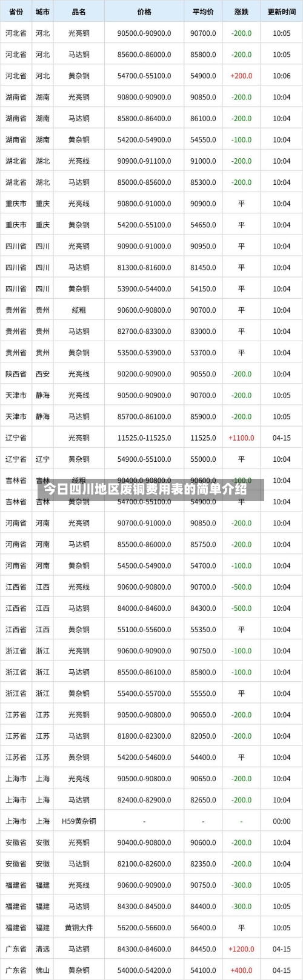Select price cell 54000.0-54200.0
The image size is (303, 980).
pyautogui.click(x=144, y=970)
